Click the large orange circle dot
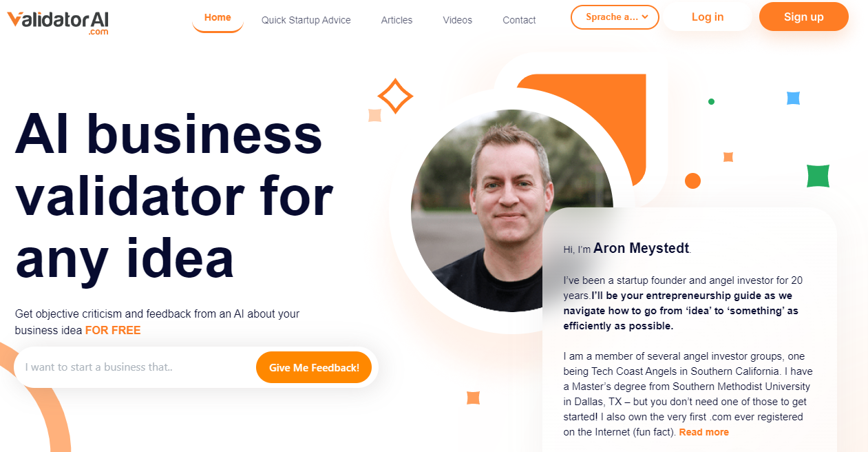Image resolution: width=868 pixels, height=452 pixels. [692, 181]
